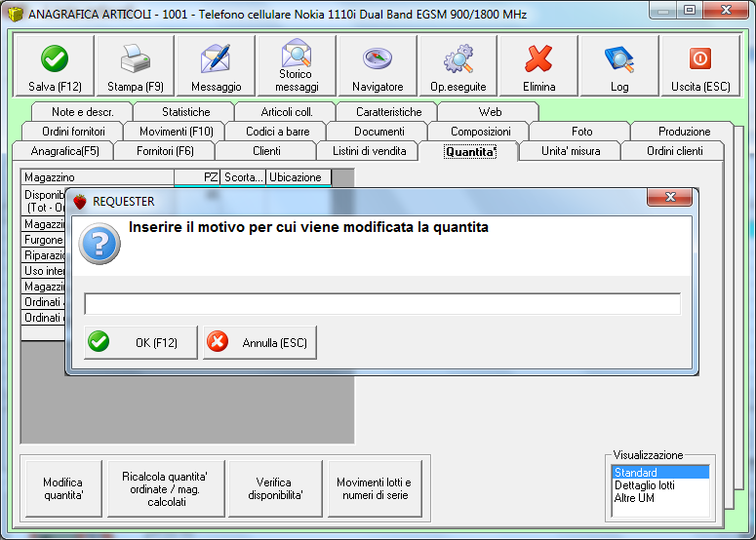The image size is (756, 540).
Task: Open Op.eseguite gears icon
Action: pyautogui.click(x=458, y=58)
